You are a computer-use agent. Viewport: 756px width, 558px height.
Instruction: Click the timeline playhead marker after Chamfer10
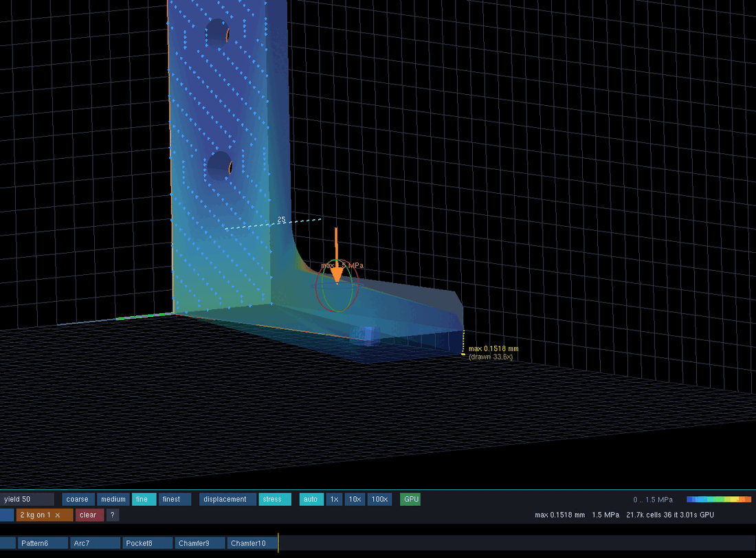[278, 543]
